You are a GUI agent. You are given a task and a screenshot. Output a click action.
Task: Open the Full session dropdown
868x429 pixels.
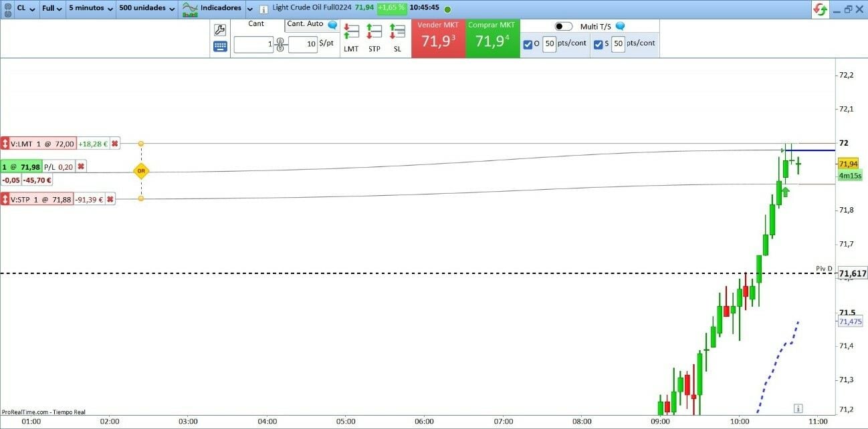[52, 9]
